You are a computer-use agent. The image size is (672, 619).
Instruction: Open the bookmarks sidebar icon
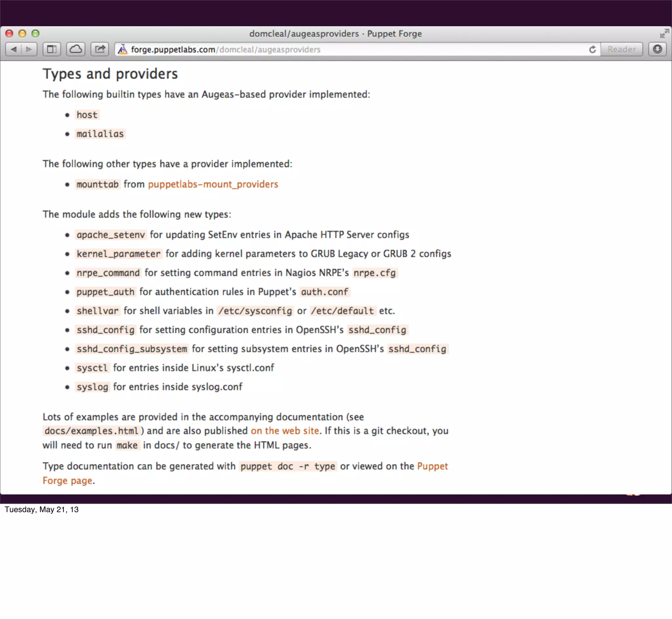52,50
